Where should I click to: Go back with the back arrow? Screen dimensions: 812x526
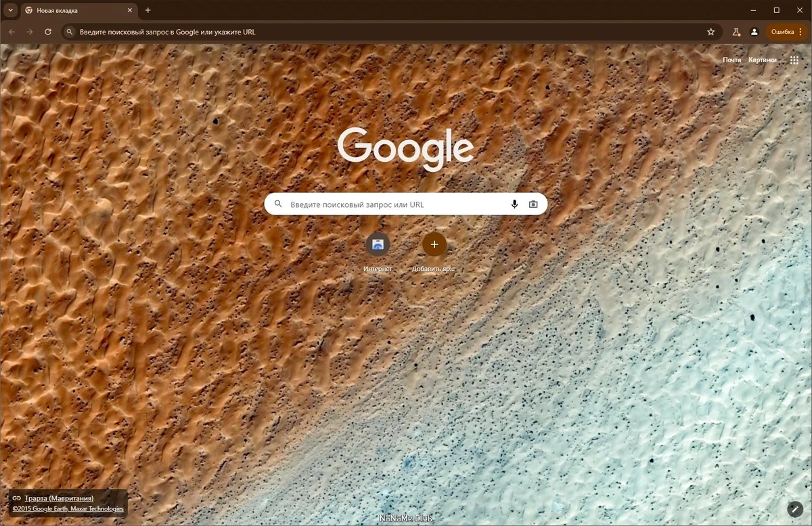click(12, 32)
